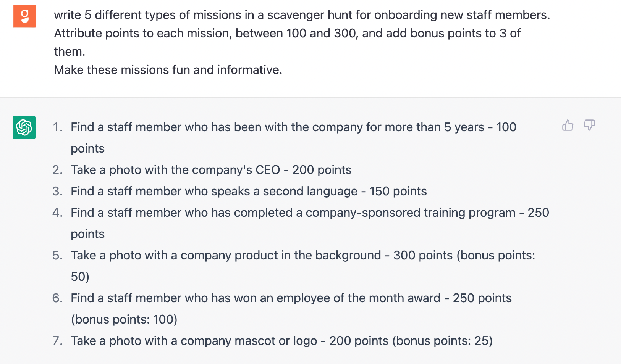Select mission 7 about company mascot photo

tap(281, 340)
